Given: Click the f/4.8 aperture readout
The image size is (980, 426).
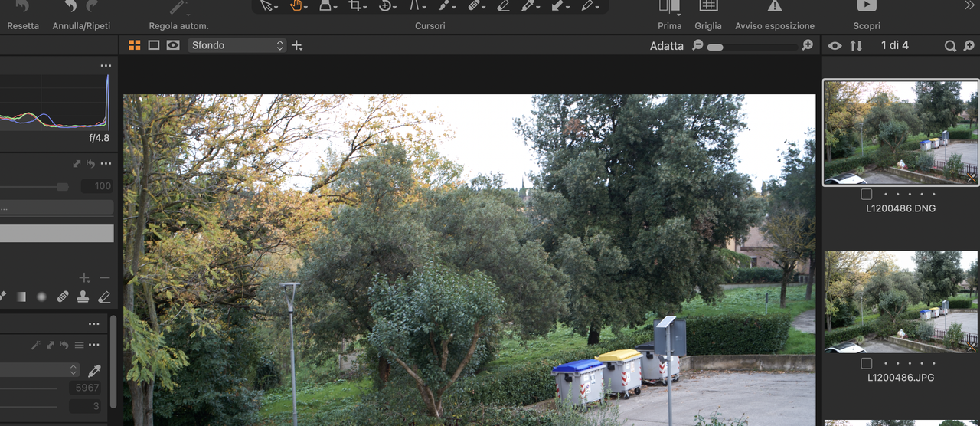Looking at the screenshot, I should [x=100, y=139].
